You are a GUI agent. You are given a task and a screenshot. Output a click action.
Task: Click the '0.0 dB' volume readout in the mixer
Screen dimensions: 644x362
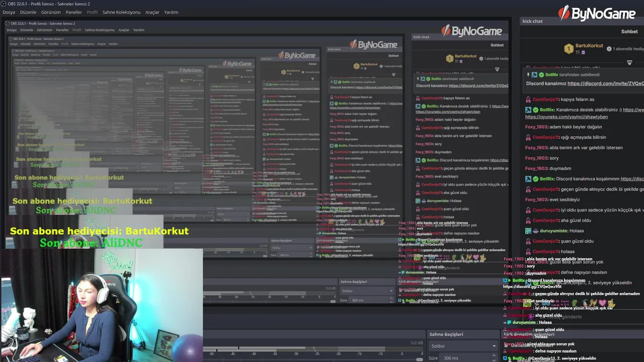coord(417,343)
